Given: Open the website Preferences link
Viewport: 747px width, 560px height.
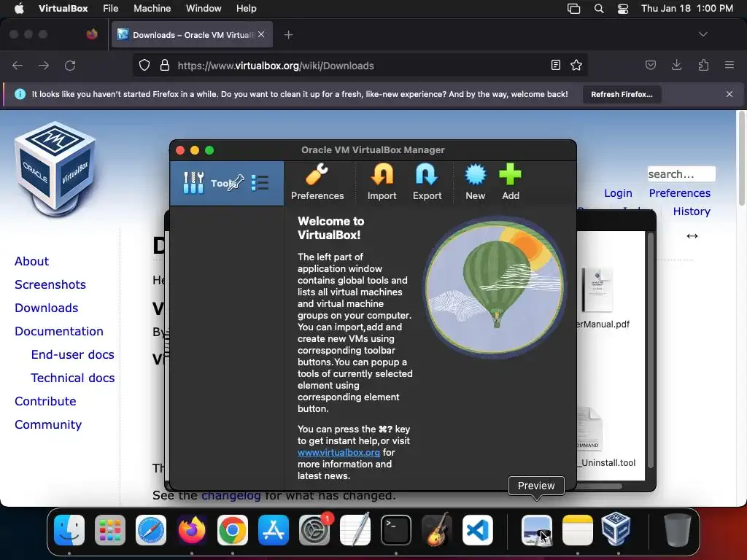Looking at the screenshot, I should 679,192.
